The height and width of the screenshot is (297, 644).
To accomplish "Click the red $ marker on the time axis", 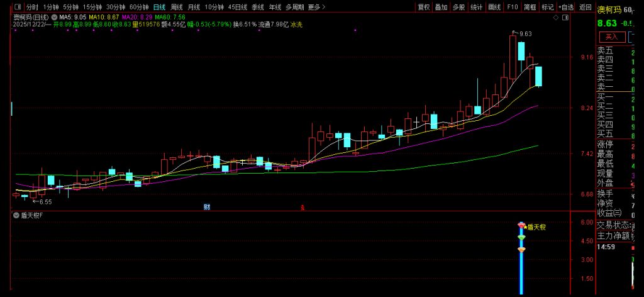I will point(303,206).
